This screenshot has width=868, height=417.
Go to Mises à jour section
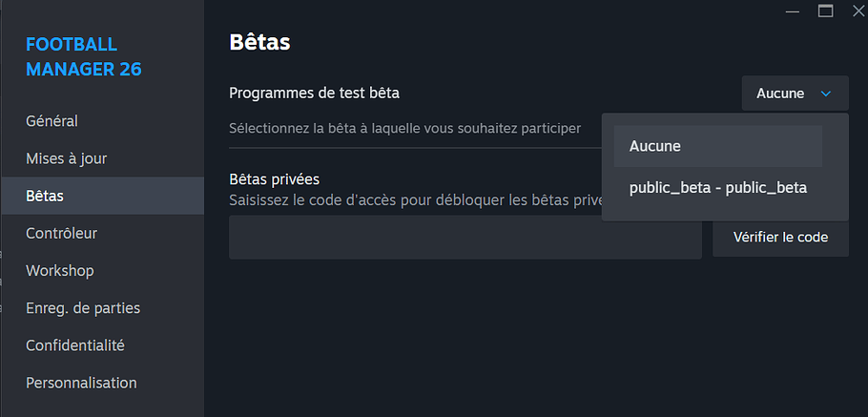pos(66,158)
